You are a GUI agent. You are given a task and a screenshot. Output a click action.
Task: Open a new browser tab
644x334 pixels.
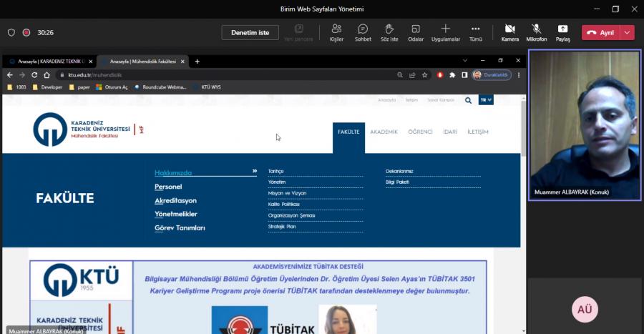pos(197,62)
